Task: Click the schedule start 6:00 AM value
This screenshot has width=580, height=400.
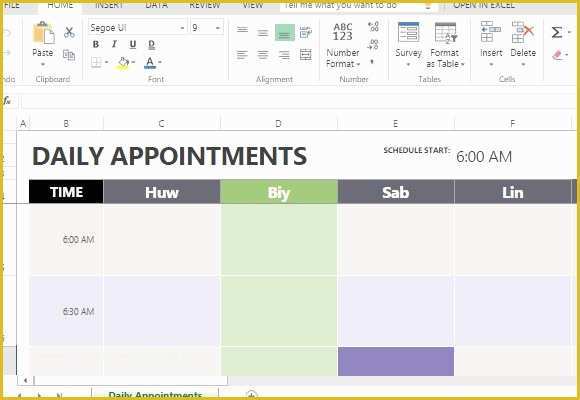Action: point(484,157)
